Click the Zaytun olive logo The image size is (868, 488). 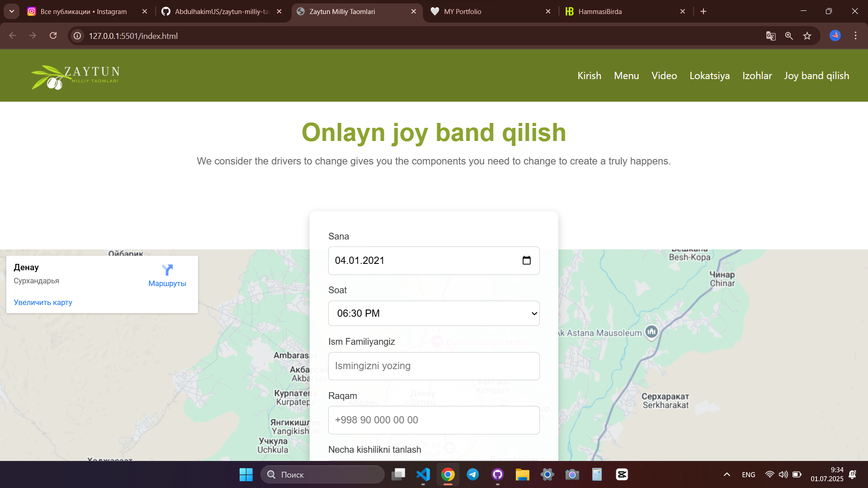coord(75,77)
